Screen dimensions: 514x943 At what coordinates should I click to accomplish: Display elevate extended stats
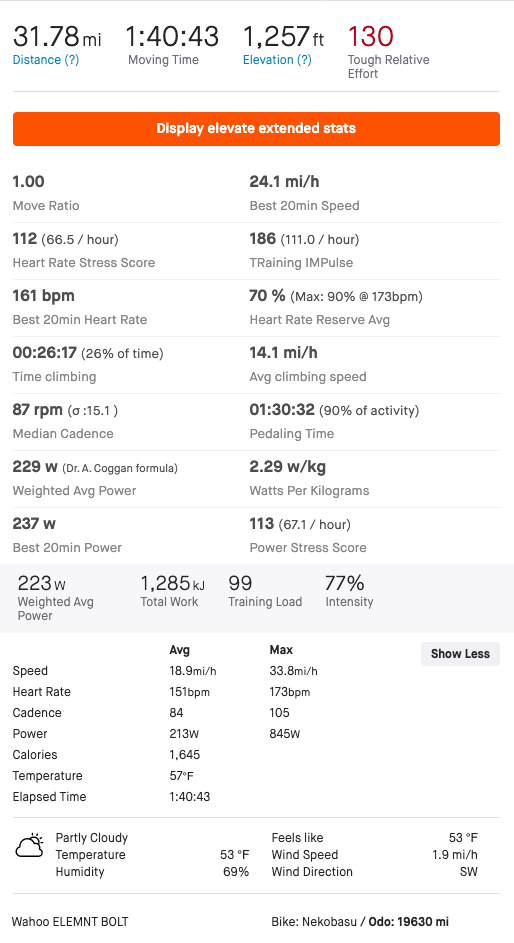[256, 129]
